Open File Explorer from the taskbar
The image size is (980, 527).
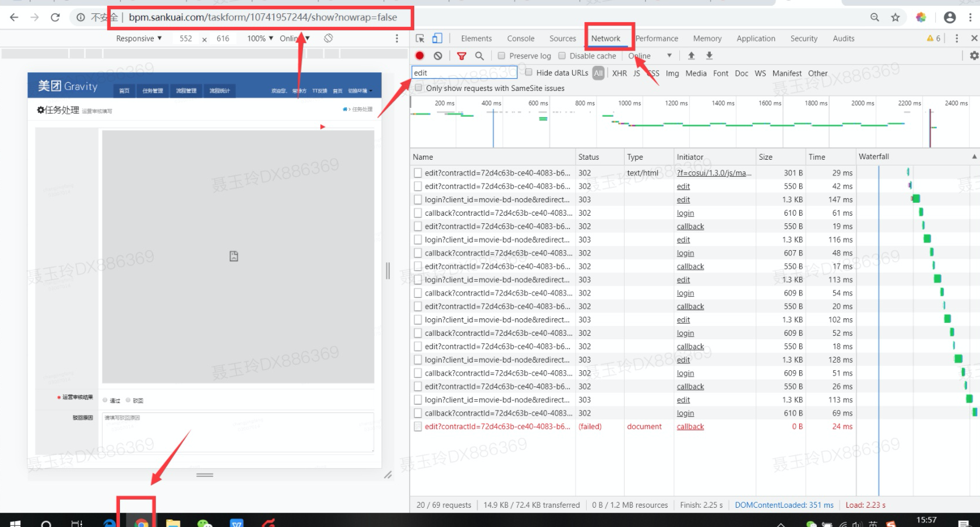173,523
